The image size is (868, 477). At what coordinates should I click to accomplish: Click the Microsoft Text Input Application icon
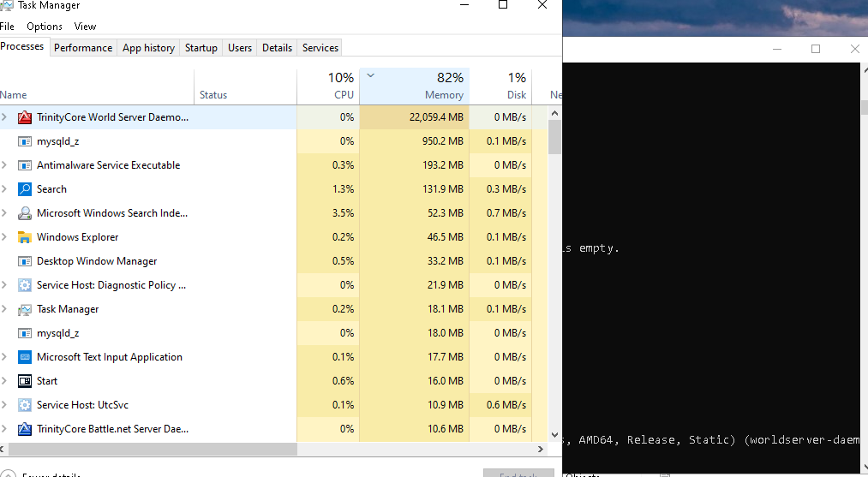(24, 357)
